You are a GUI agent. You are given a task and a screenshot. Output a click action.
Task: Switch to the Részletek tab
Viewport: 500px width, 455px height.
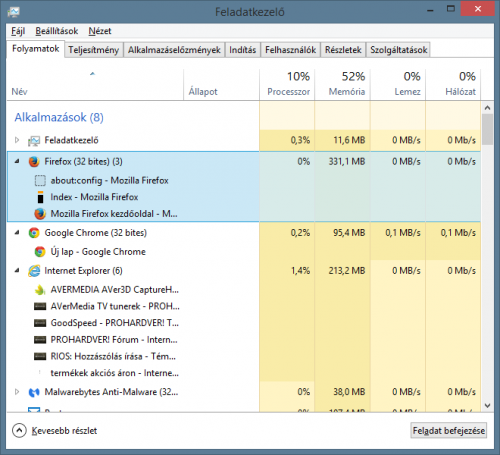click(343, 50)
